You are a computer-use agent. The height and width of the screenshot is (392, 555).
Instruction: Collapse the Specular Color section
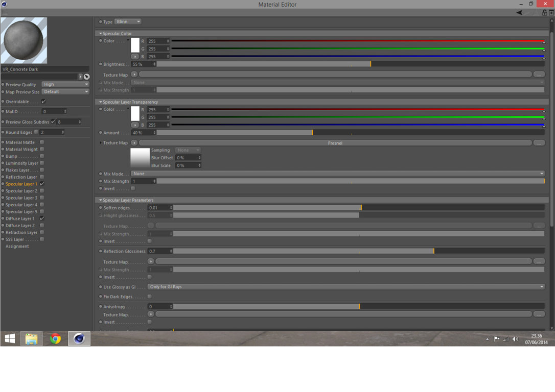101,34
